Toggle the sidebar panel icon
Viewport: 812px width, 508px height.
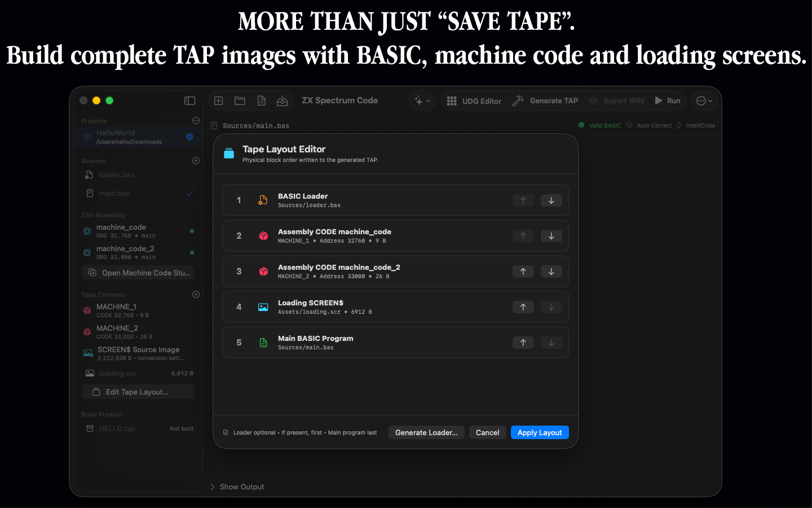click(189, 100)
